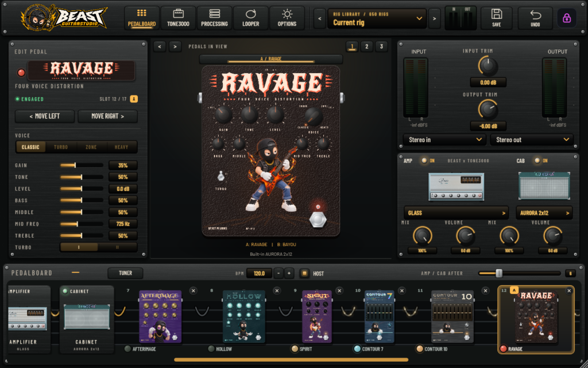Adjust the Amp / Cab After slider
588x368 pixels.
tap(519, 273)
